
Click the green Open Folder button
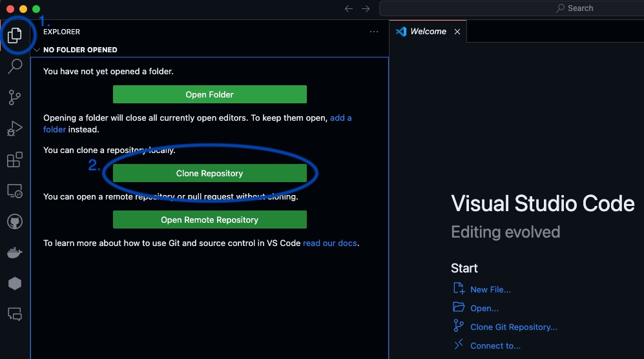[209, 94]
